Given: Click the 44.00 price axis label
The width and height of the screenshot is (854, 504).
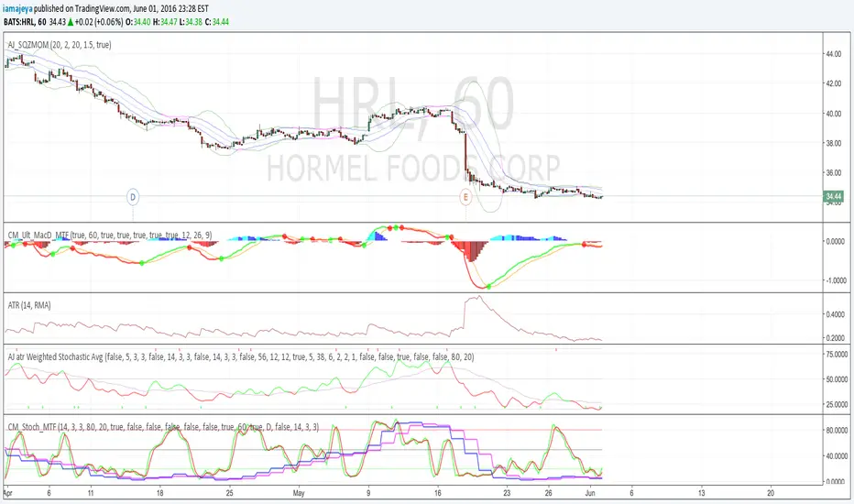Looking at the screenshot, I should [x=834, y=54].
